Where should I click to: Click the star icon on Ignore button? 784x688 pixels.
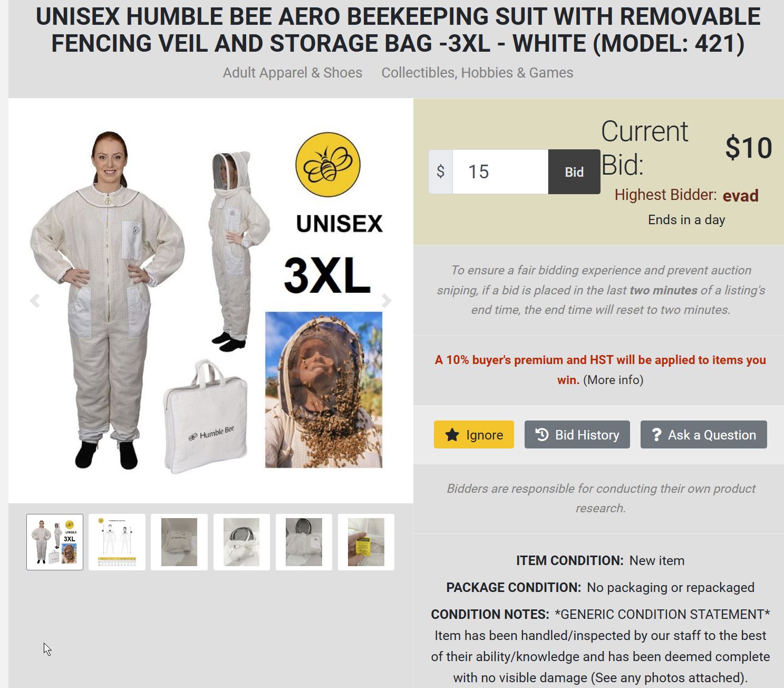click(452, 435)
